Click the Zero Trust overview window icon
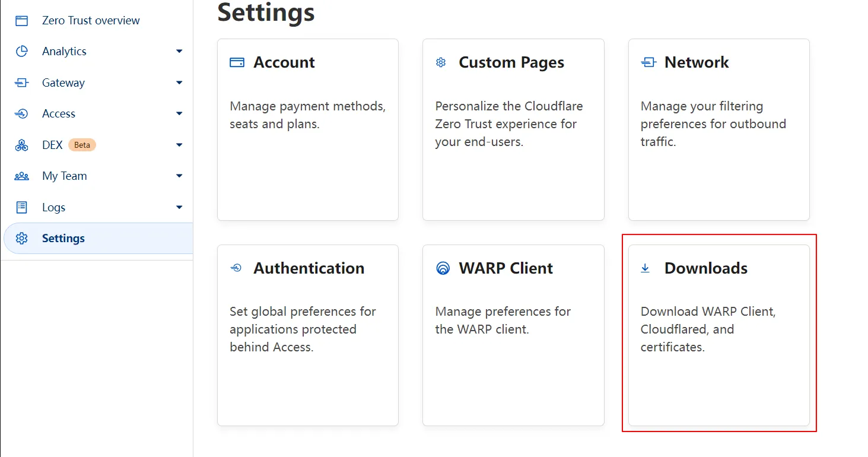The image size is (868, 457). (x=22, y=21)
